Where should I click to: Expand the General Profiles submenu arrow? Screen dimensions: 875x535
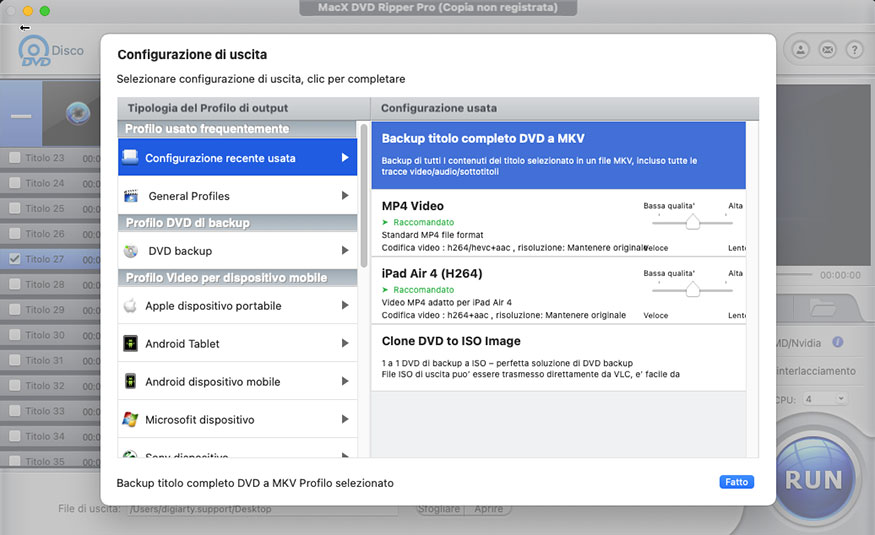click(345, 196)
